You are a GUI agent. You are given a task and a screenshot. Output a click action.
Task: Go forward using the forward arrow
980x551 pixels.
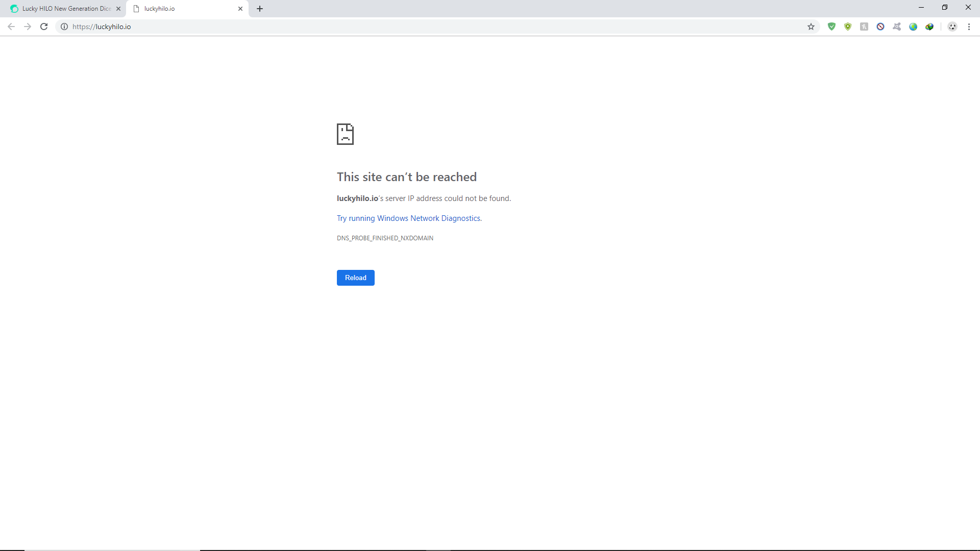coord(28,27)
